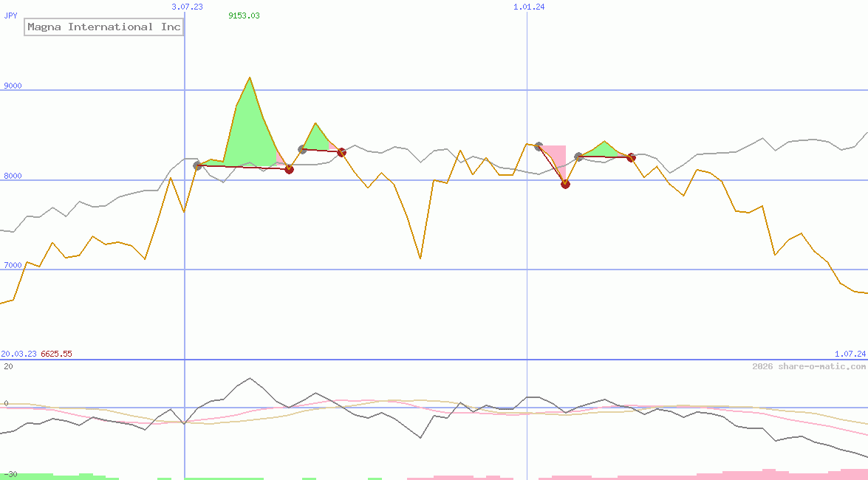Image resolution: width=868 pixels, height=480 pixels.
Task: Select the gray entry marker before the pink loss
Action: pyautogui.click(x=537, y=147)
